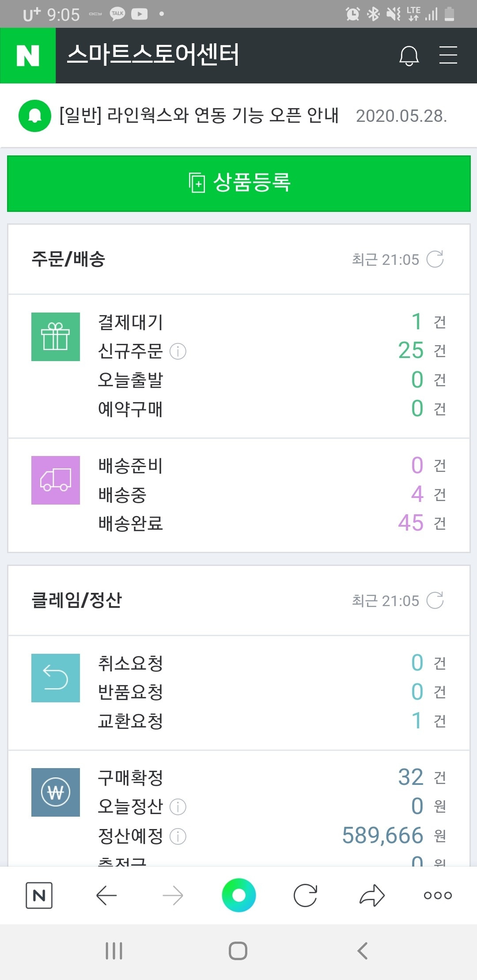Refresh the 주문/배송 section
Viewport: 477px width, 980px height.
[435, 259]
